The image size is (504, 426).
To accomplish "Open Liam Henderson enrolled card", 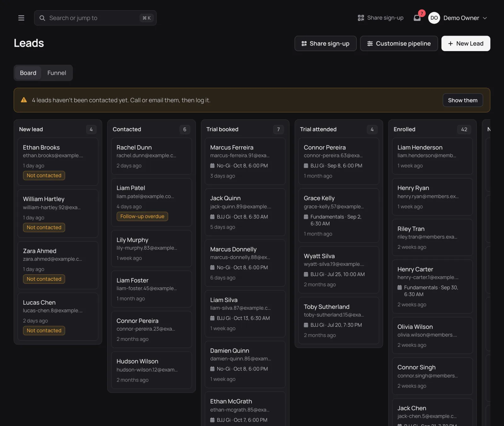I will click(432, 156).
